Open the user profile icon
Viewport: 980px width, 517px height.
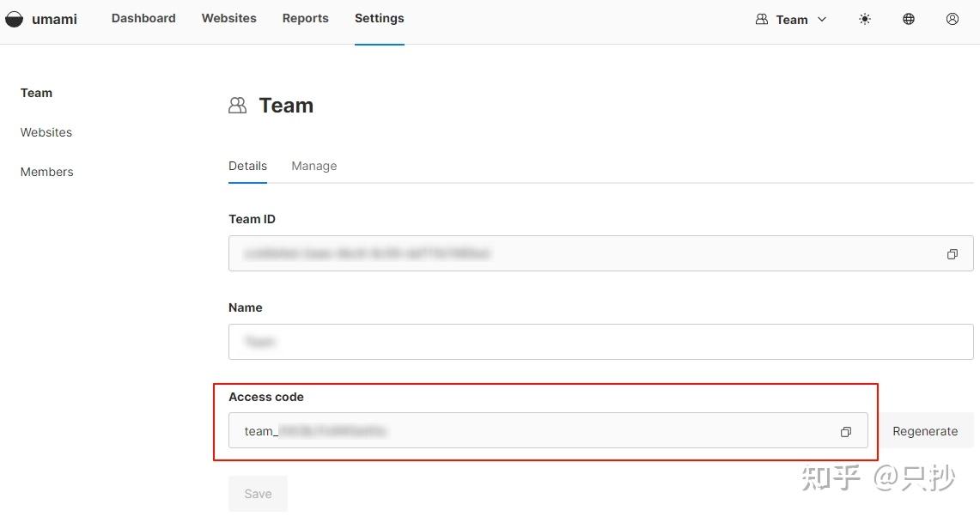tap(953, 20)
